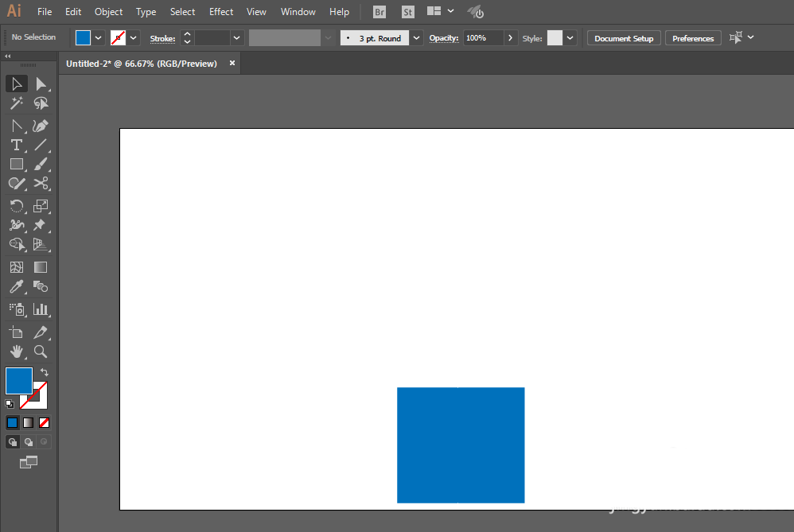Open the Type menu

pyautogui.click(x=146, y=12)
